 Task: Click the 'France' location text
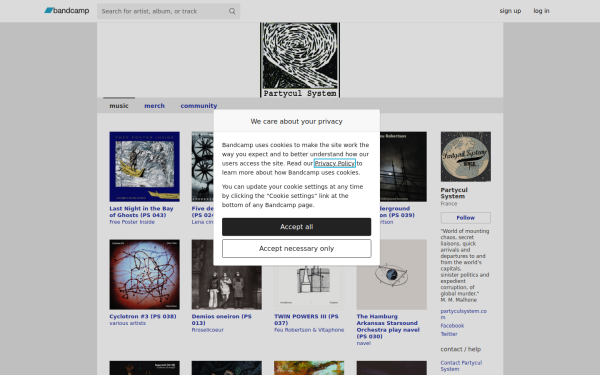click(x=448, y=204)
